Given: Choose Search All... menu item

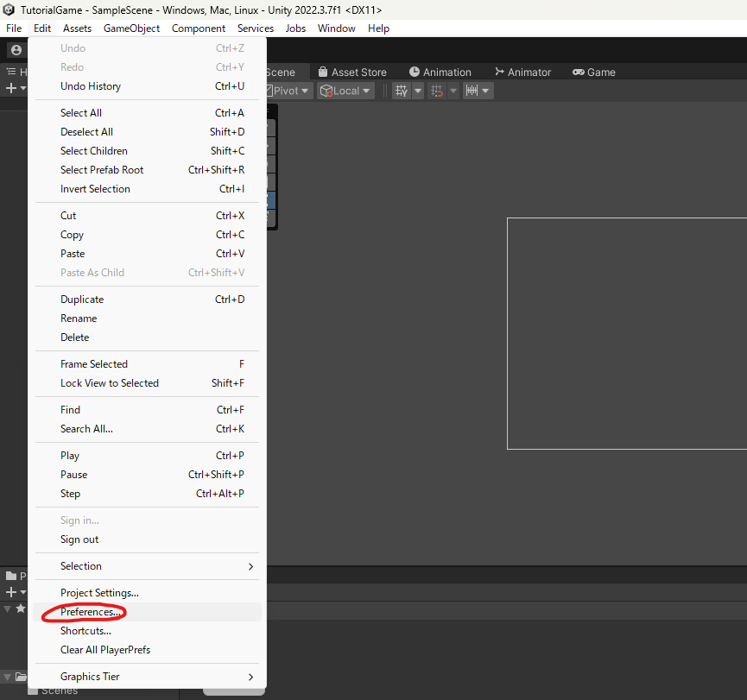Looking at the screenshot, I should [147, 429].
